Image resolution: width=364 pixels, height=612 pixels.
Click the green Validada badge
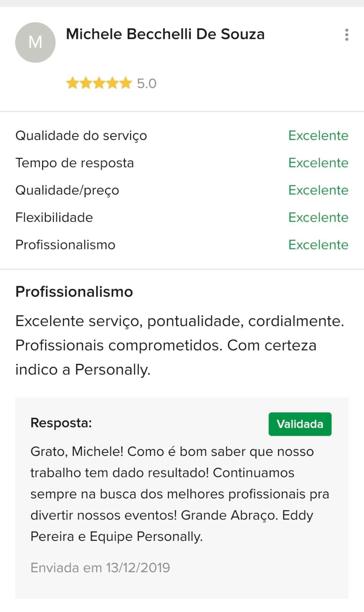[x=300, y=424]
